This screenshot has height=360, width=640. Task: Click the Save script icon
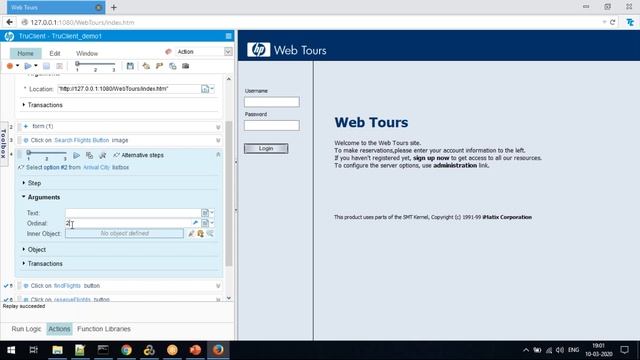[130, 66]
